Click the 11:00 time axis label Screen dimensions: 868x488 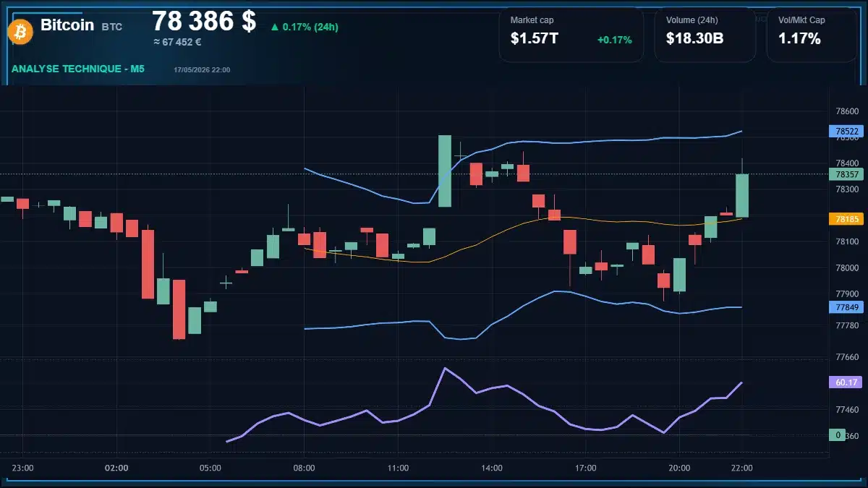click(398, 468)
